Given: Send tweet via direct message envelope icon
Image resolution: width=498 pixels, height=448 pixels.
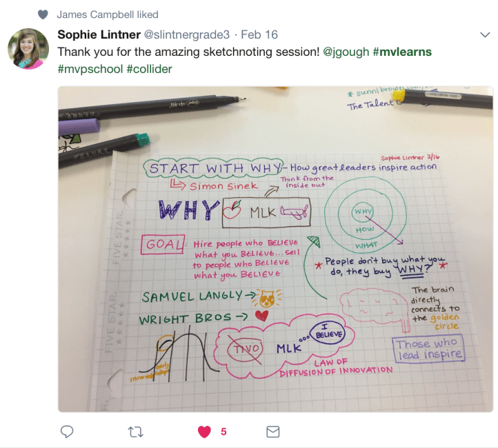Looking at the screenshot, I should [273, 432].
